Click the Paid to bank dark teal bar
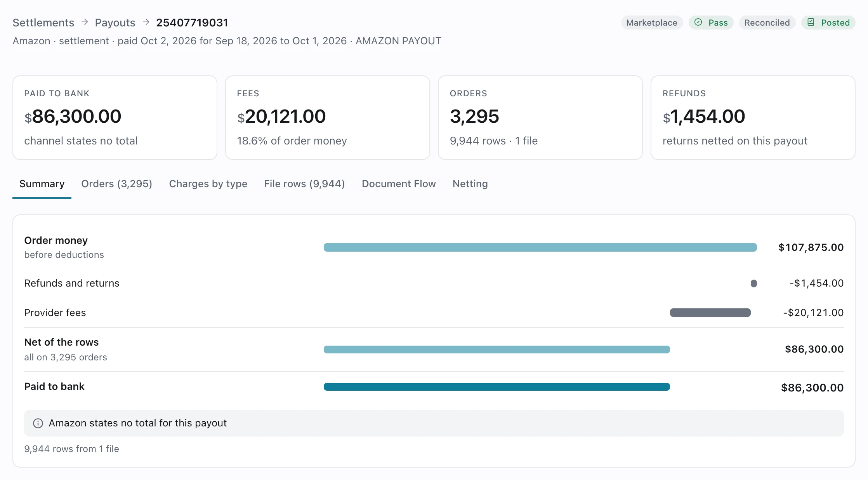The width and height of the screenshot is (868, 480). click(496, 387)
